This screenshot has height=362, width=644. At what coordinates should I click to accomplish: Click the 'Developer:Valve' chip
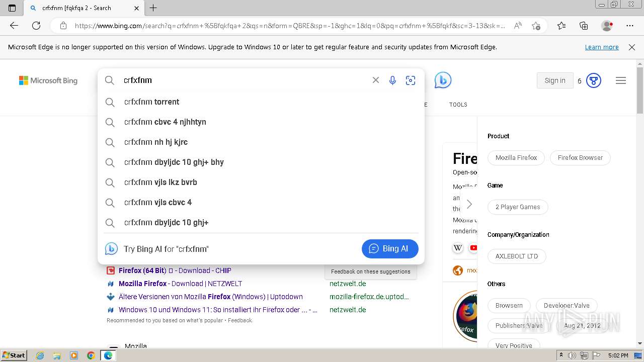(567, 306)
